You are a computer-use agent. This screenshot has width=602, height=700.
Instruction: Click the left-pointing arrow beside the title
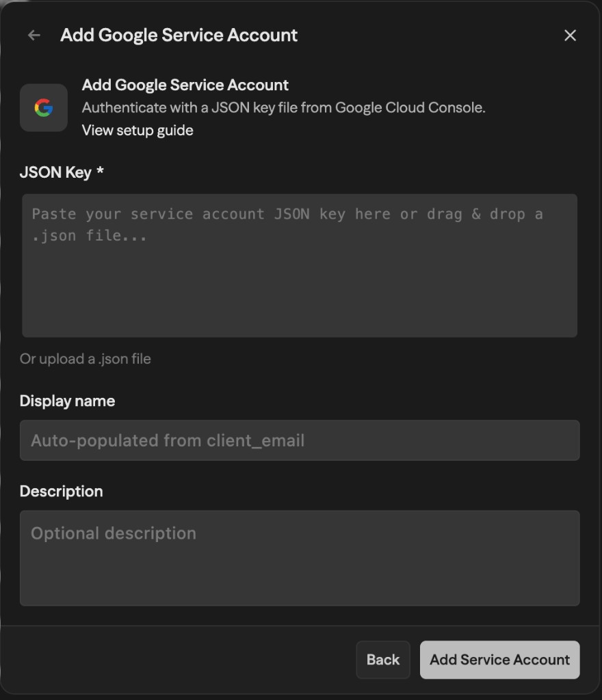coord(33,35)
